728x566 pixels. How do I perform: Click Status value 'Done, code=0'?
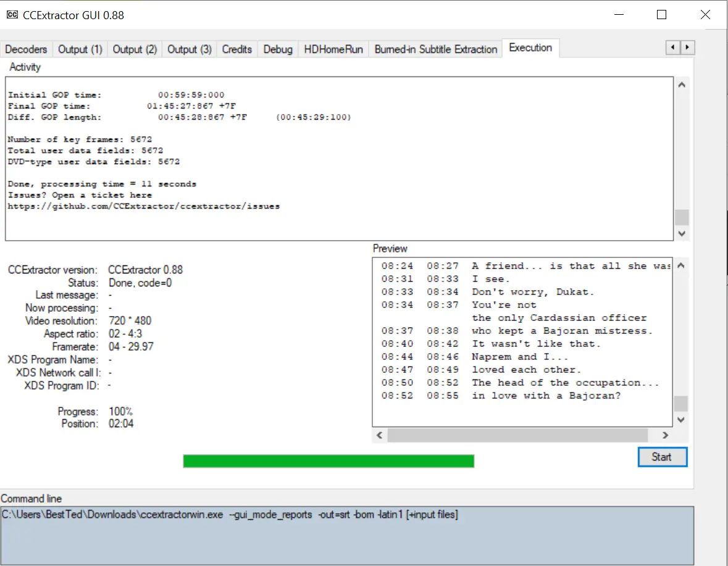140,283
